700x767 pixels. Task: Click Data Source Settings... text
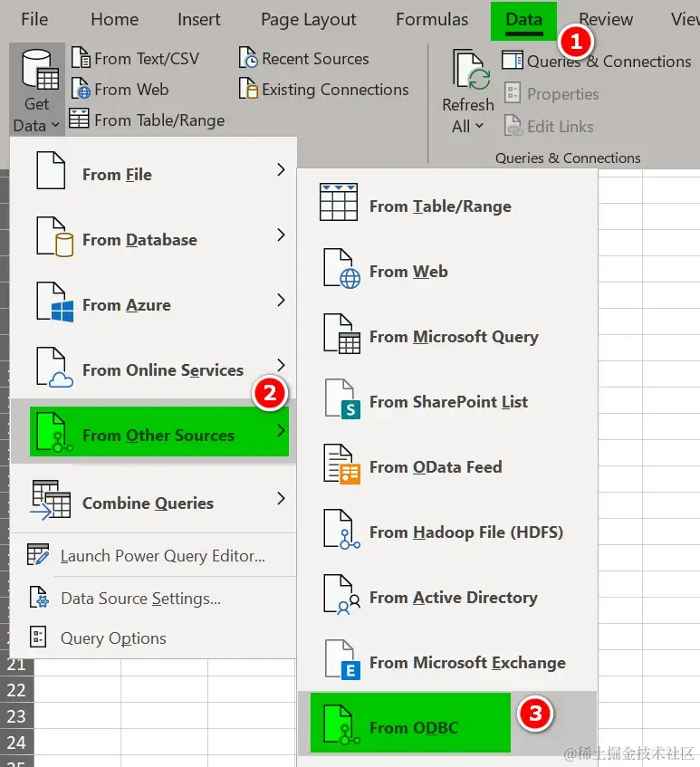pos(140,599)
